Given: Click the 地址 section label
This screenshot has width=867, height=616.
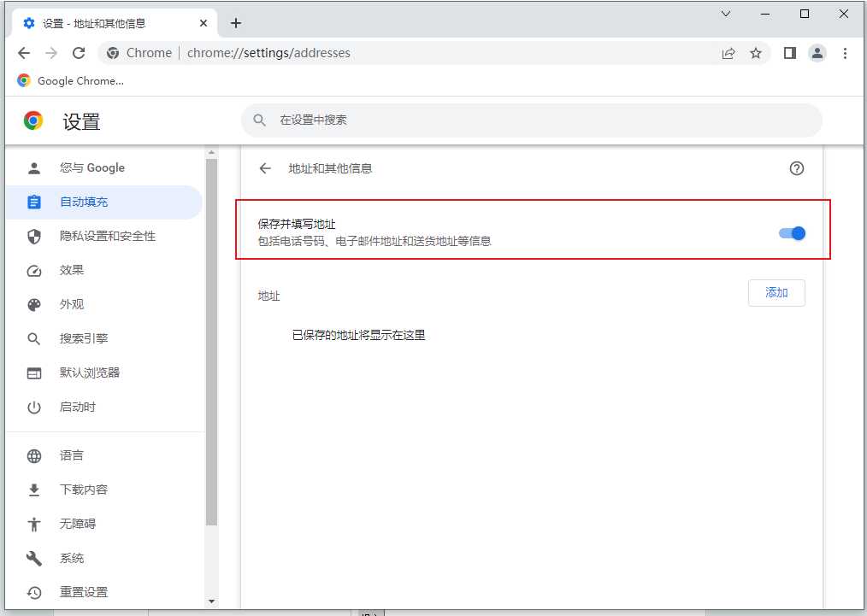Looking at the screenshot, I should point(268,296).
